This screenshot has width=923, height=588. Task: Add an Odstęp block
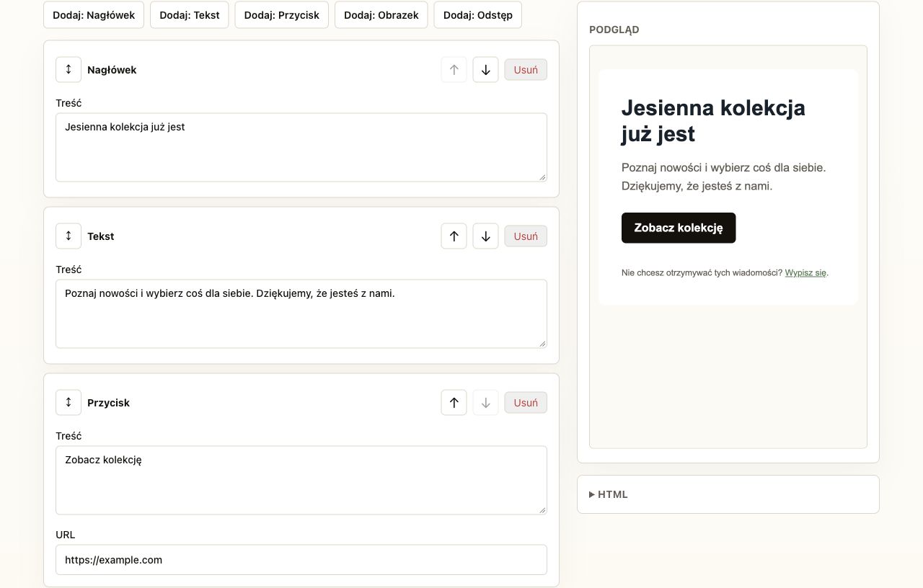(478, 15)
